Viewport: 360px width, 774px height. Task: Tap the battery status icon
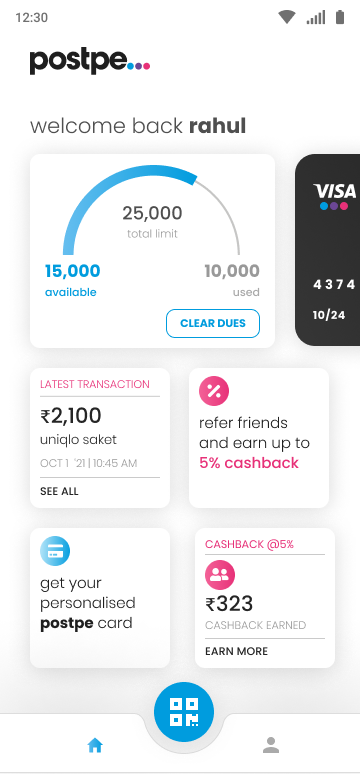pos(340,18)
